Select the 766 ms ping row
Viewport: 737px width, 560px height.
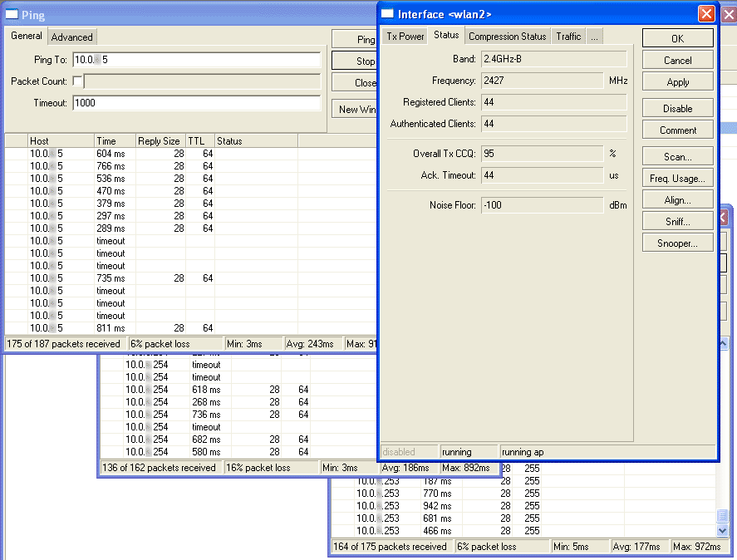coord(190,166)
